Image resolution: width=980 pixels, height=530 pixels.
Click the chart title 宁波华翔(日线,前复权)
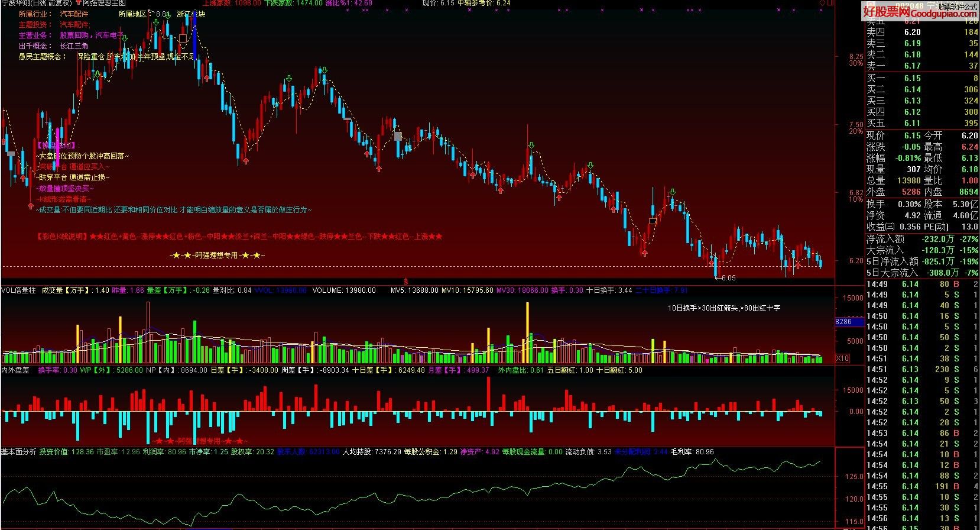[x=36, y=3]
